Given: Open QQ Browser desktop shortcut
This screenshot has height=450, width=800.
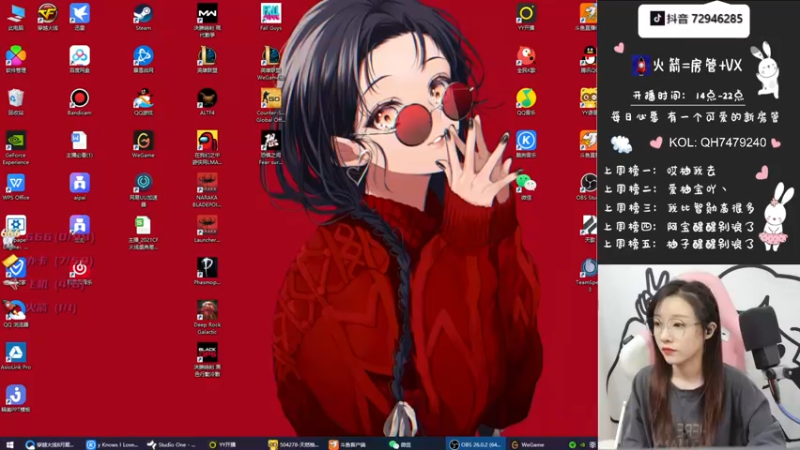Looking at the screenshot, I should pyautogui.click(x=16, y=313).
